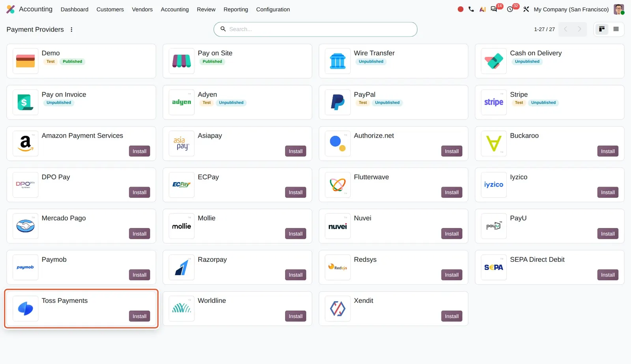Click the Cash on Delivery logo

coord(494,61)
